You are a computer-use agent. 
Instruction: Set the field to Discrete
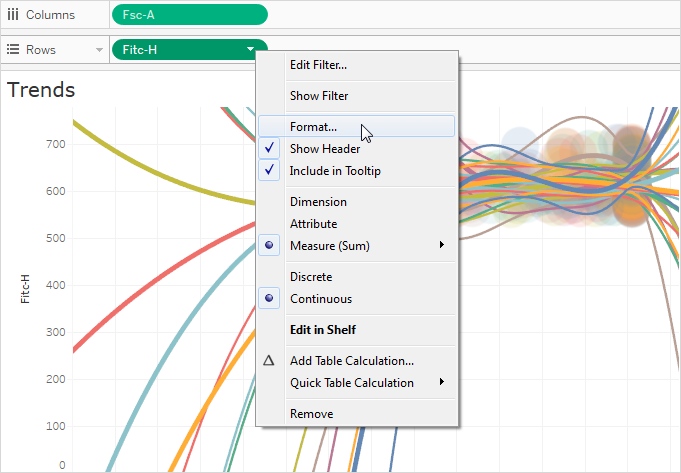(357, 277)
